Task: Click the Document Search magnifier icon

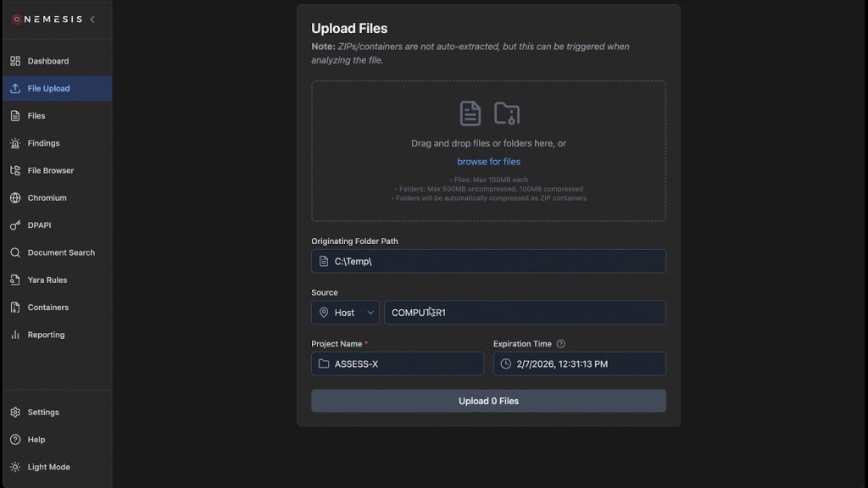Action: coord(15,252)
